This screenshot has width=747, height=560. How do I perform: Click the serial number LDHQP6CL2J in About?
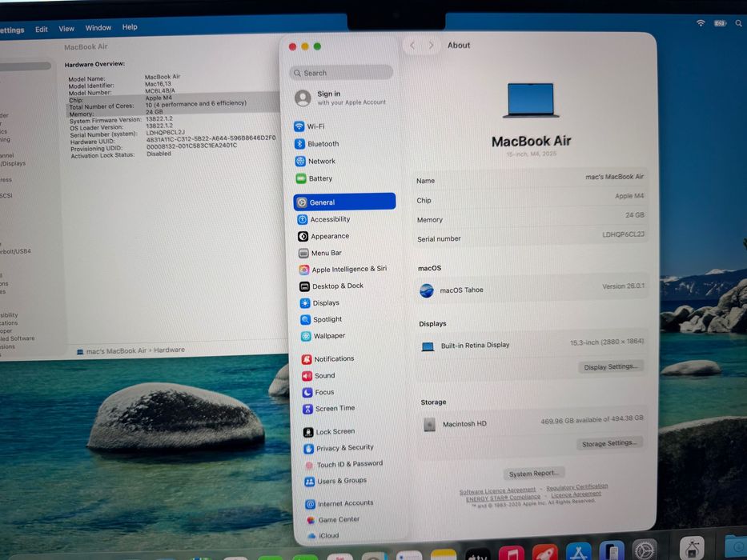[623, 234]
